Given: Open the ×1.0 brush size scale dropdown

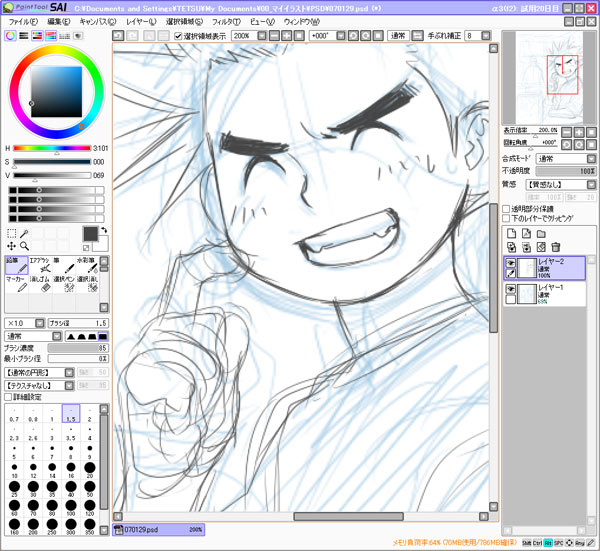Looking at the screenshot, I should tap(40, 323).
